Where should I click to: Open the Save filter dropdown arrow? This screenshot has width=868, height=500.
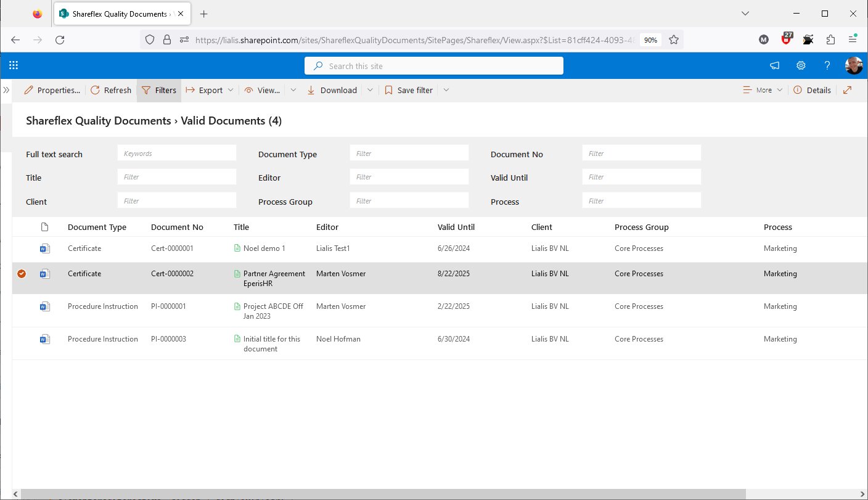[x=446, y=90]
